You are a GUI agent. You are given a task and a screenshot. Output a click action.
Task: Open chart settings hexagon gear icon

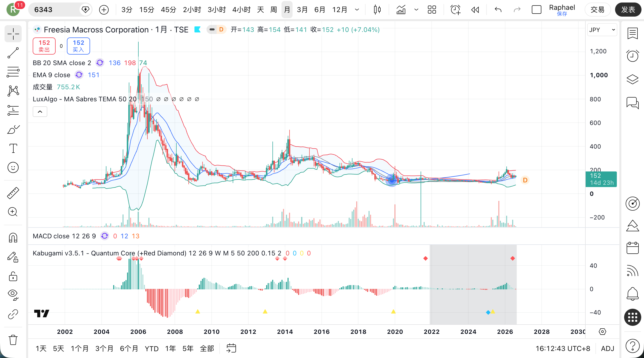click(602, 332)
